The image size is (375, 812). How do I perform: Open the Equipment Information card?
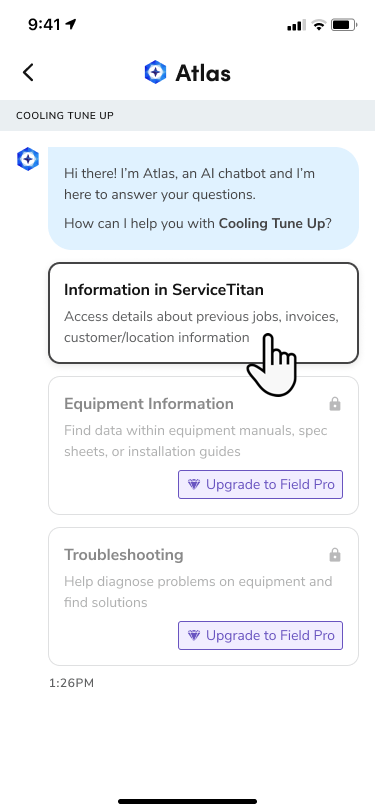tap(203, 445)
